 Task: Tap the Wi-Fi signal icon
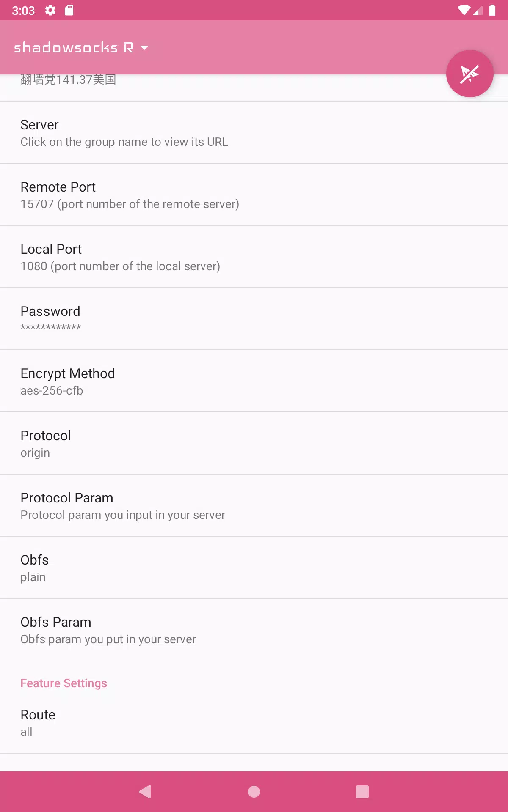[x=464, y=10]
